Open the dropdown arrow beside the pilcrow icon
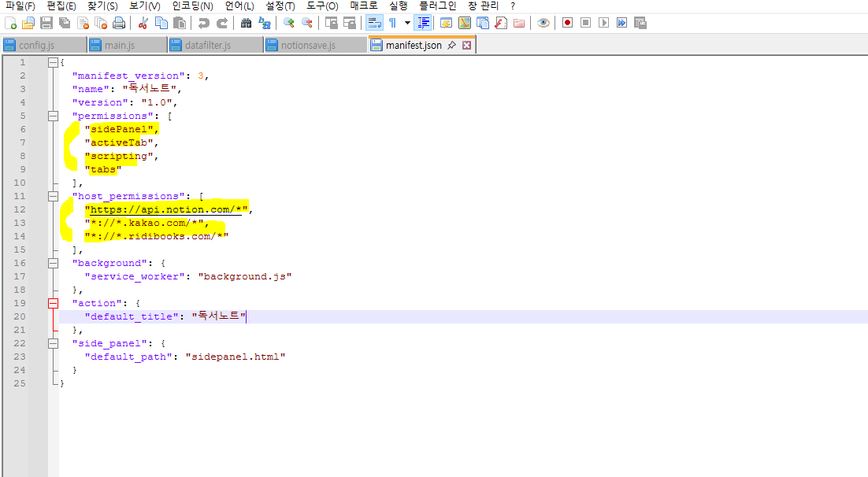This screenshot has width=868, height=477. [407, 24]
